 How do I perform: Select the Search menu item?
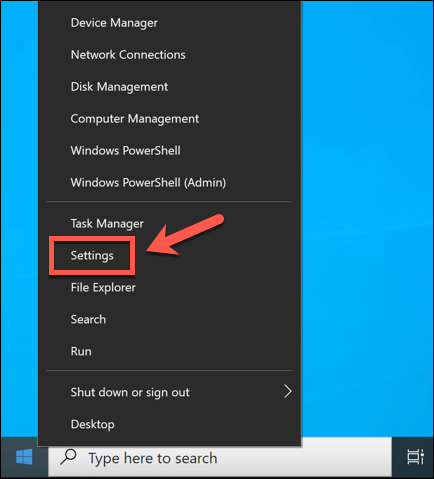[88, 319]
